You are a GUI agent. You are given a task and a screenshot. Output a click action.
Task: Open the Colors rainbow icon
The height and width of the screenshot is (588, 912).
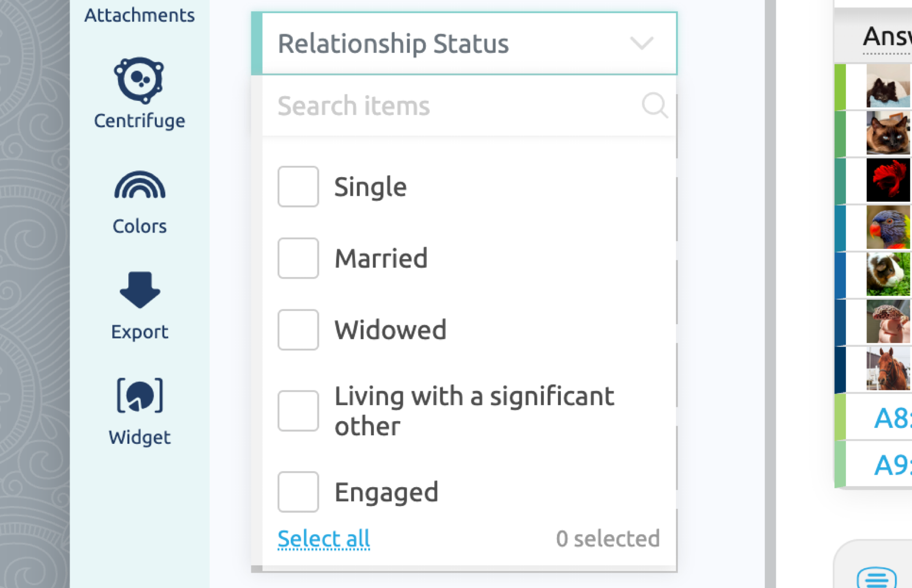[140, 185]
